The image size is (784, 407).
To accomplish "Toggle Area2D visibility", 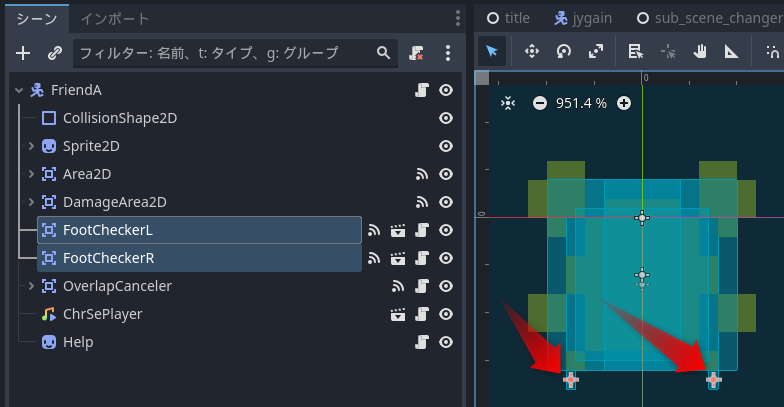I will point(446,174).
